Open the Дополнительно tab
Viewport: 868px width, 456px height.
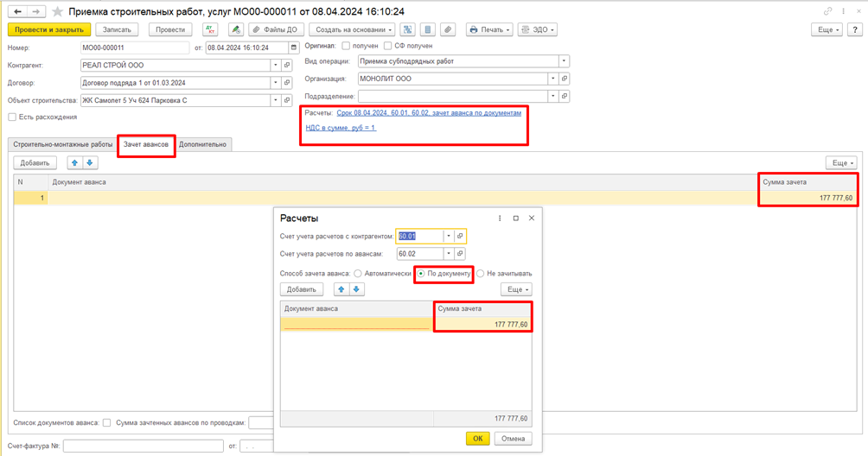pyautogui.click(x=202, y=144)
